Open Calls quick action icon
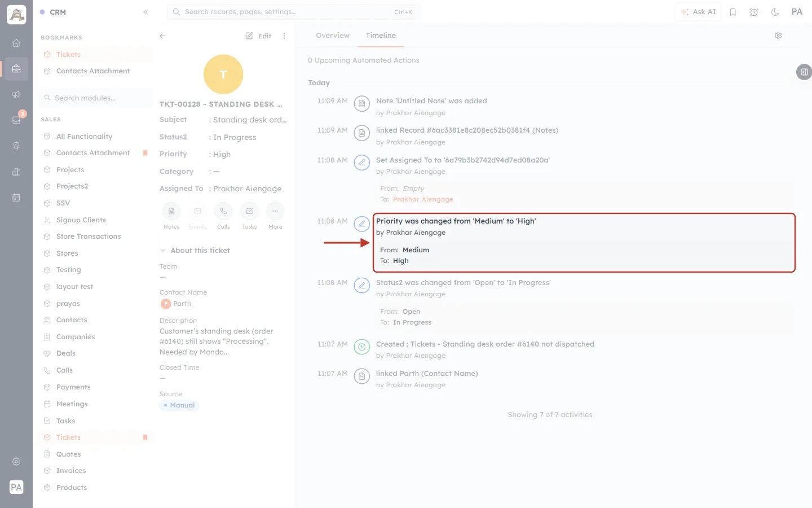The image size is (812, 508). (x=223, y=211)
